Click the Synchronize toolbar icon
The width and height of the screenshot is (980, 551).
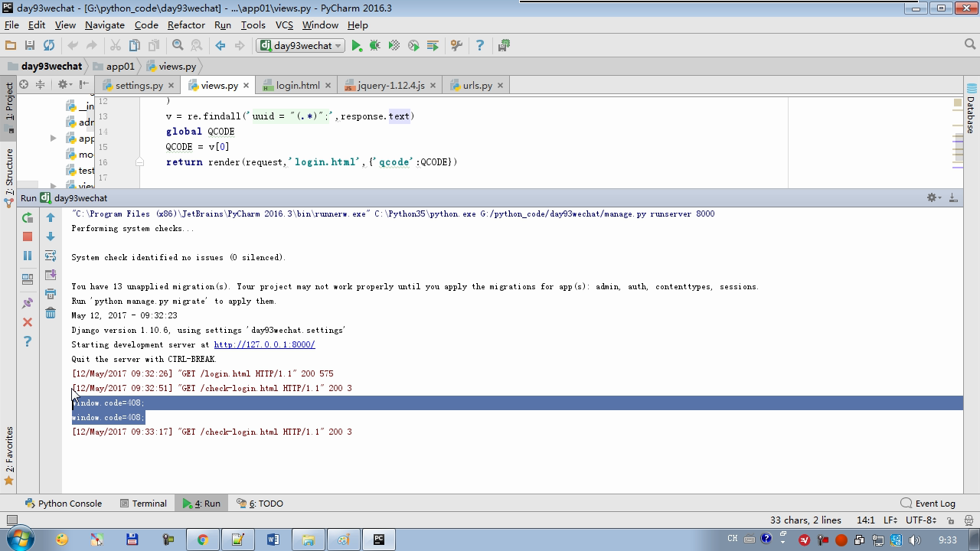(x=49, y=45)
